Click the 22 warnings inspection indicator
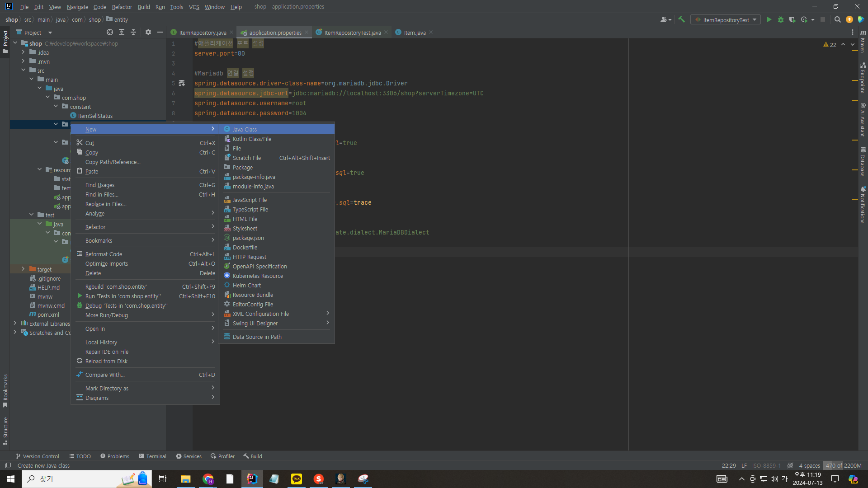 [x=830, y=45]
